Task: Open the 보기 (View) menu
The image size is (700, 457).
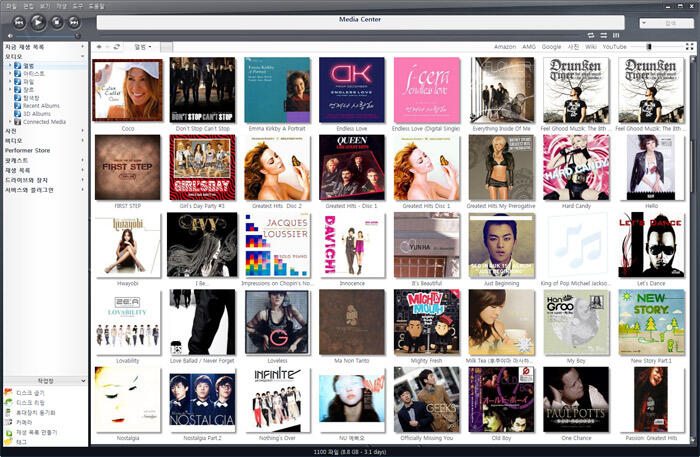Action: tap(45, 6)
